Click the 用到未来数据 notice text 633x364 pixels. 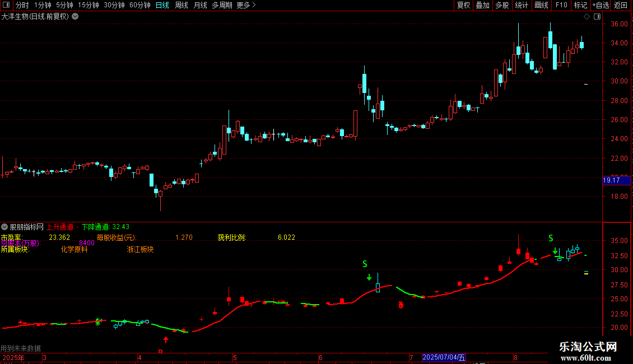[21, 348]
